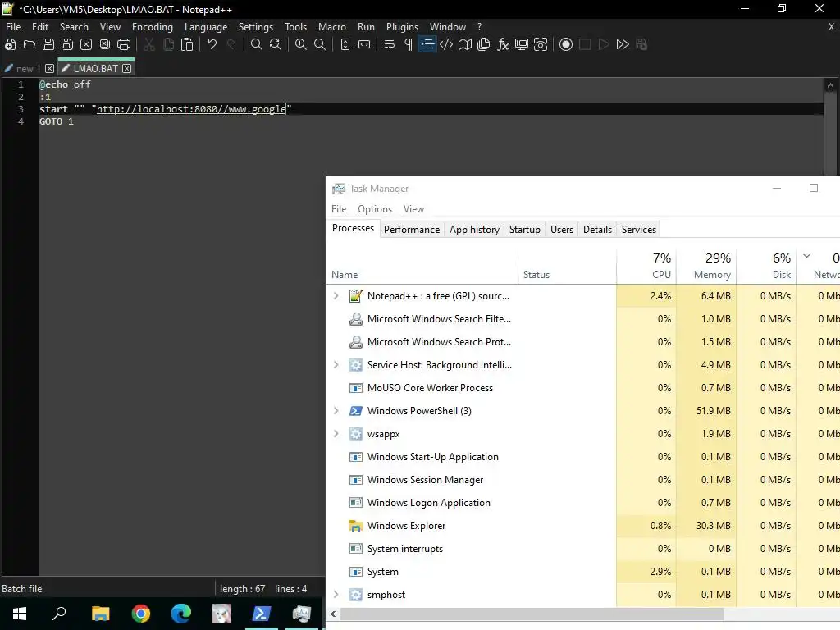
Task: Click the localhost URL link on line 3
Action: coord(191,109)
